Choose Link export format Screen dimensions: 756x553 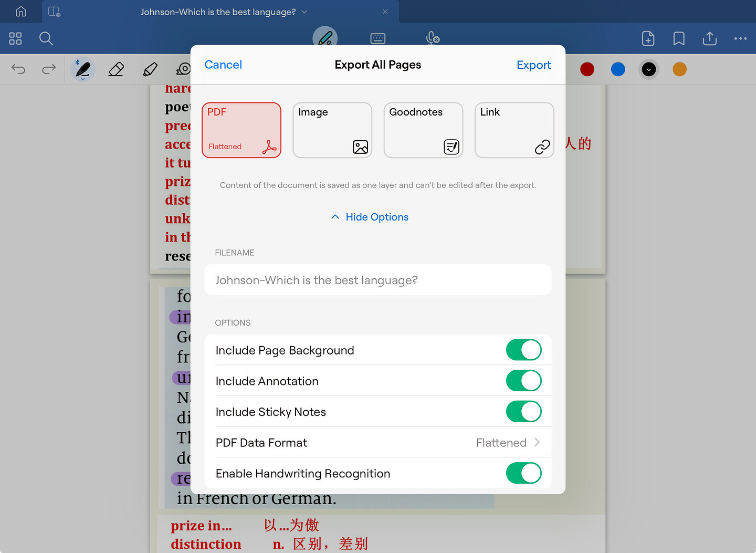pos(514,130)
